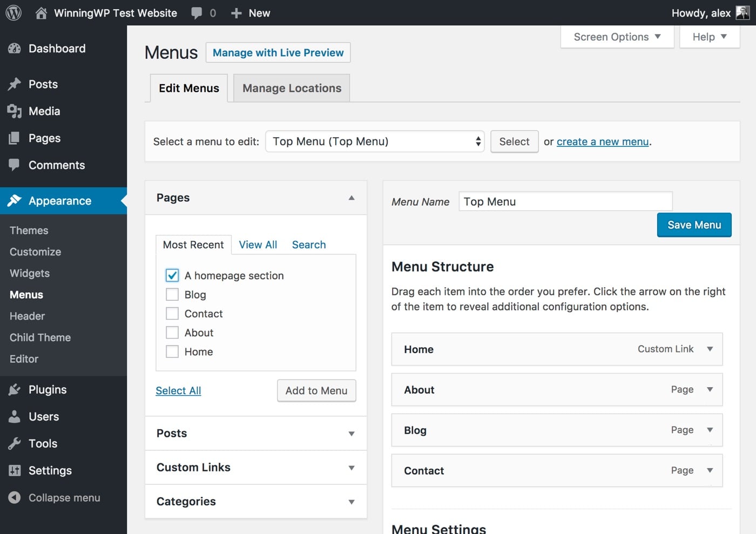Click the Comments speech bubble sidebar icon
Screen dimensions: 756x534
[15, 165]
